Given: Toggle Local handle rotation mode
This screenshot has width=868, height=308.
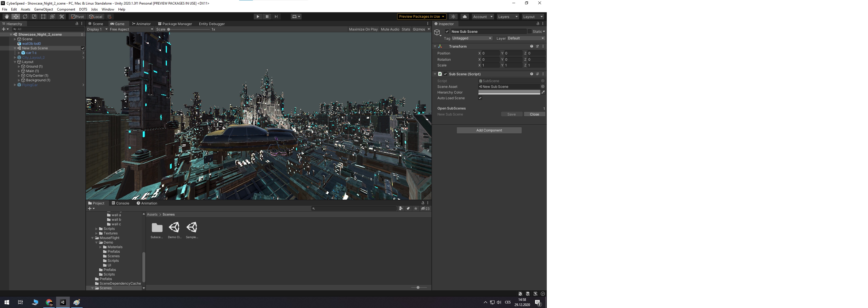Looking at the screenshot, I should (96, 17).
